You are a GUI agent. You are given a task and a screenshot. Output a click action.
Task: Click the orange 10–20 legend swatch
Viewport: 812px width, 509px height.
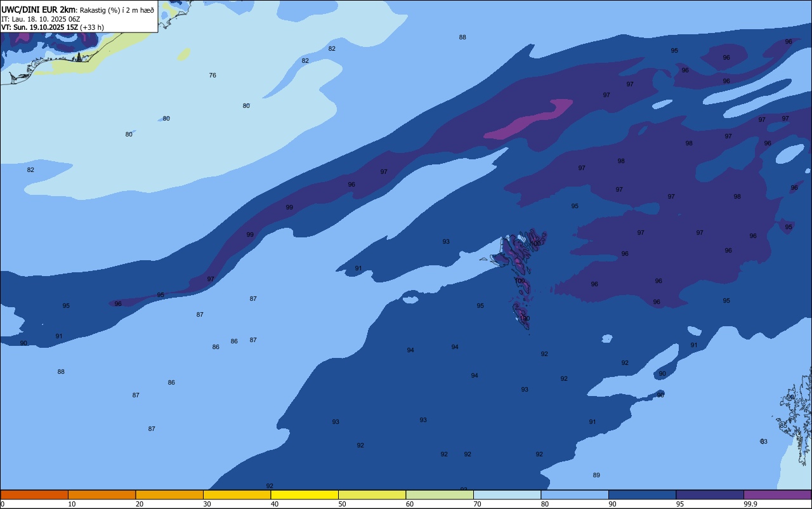(x=101, y=494)
